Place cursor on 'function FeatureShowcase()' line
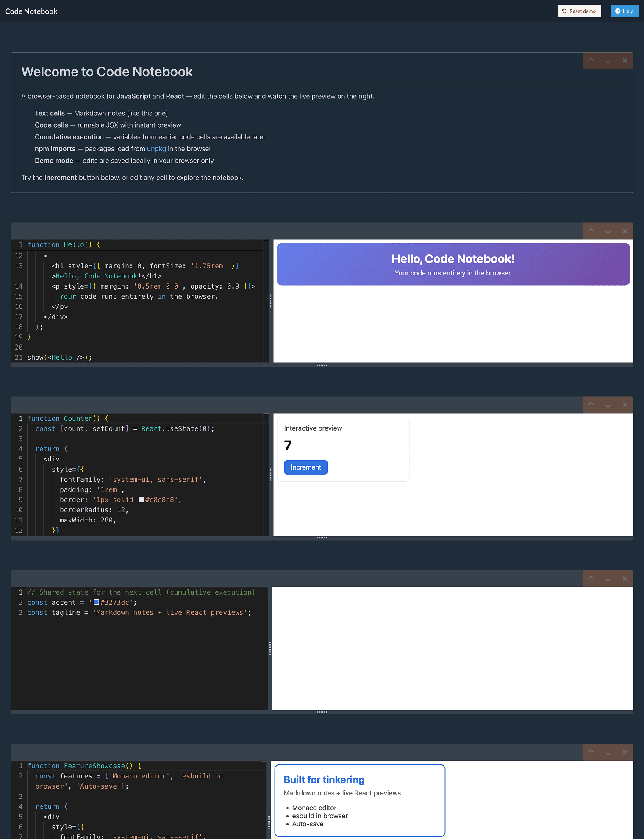 coord(84,766)
